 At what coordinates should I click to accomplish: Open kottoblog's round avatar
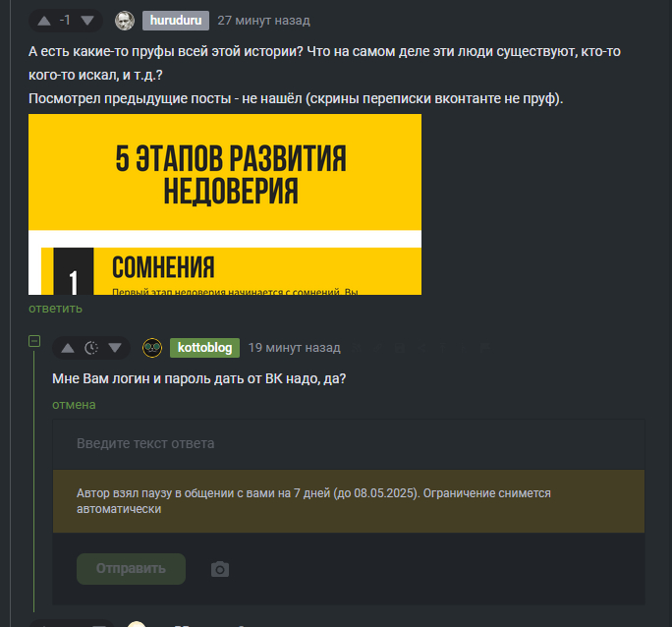(x=152, y=348)
